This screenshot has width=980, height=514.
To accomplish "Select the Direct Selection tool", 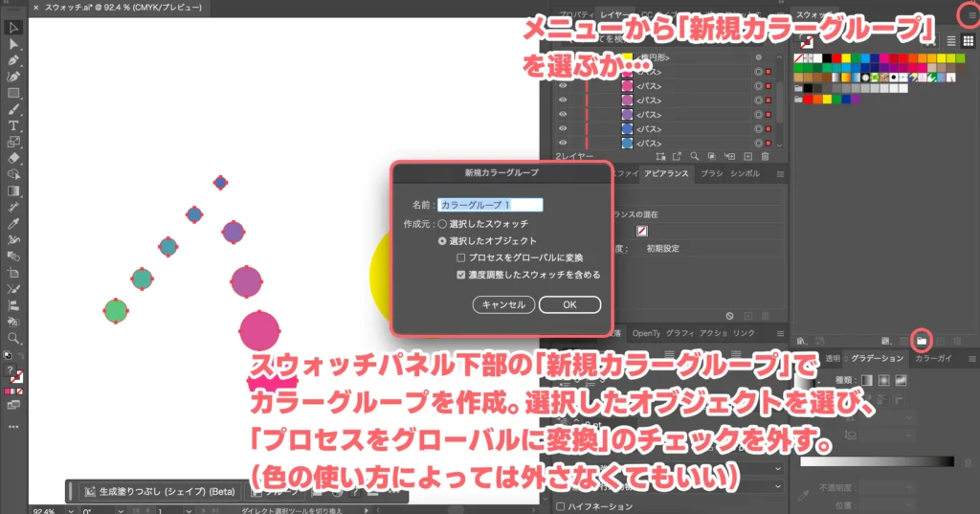I will (x=13, y=44).
